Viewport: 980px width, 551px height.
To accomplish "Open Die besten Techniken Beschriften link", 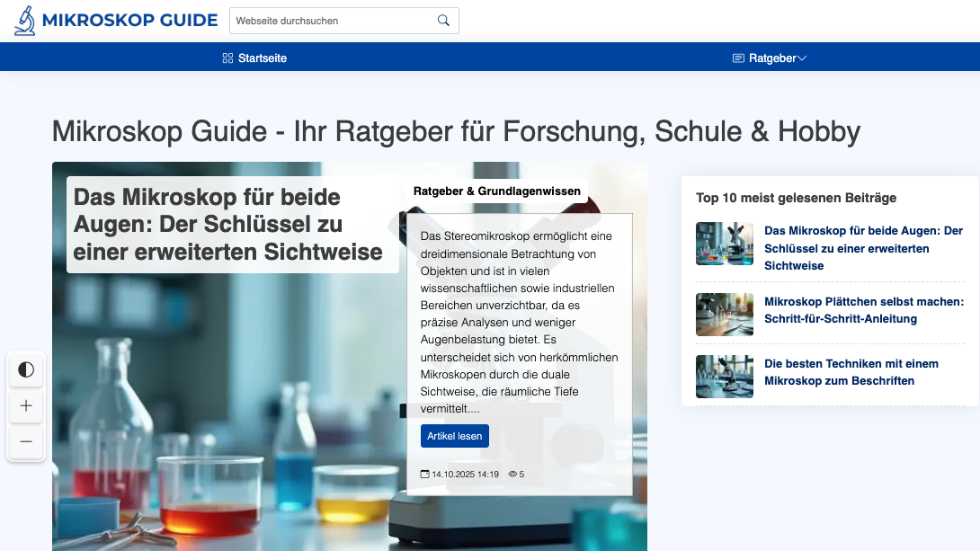I will point(851,372).
